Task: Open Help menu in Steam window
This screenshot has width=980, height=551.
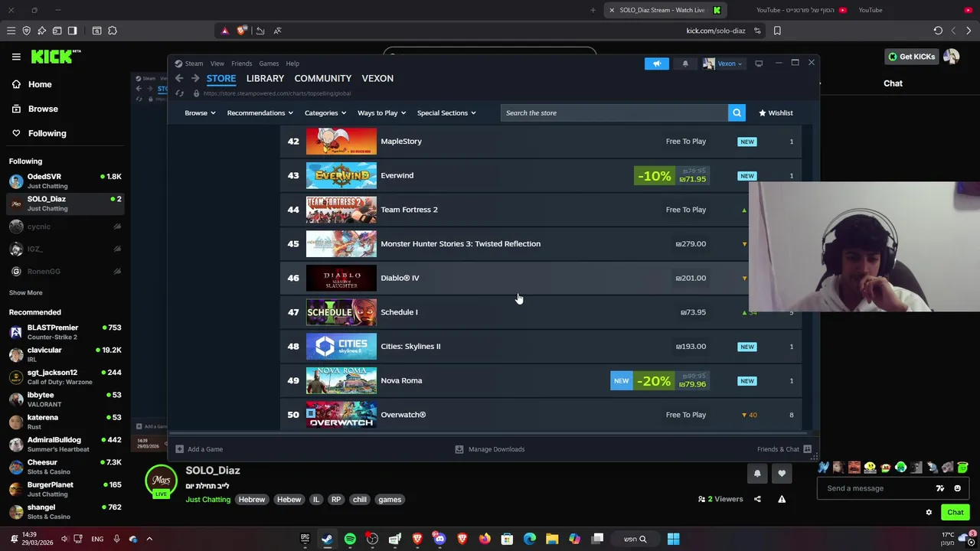Action: [x=292, y=64]
